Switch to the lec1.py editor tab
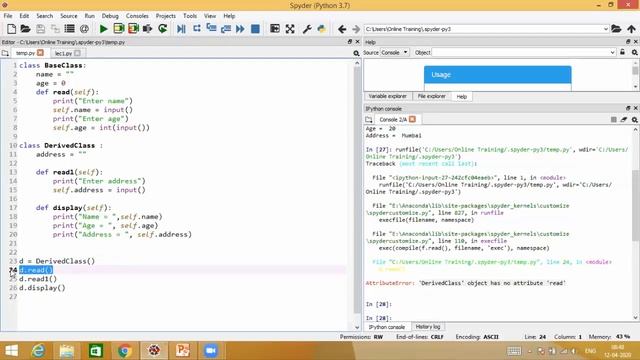 tap(63, 53)
